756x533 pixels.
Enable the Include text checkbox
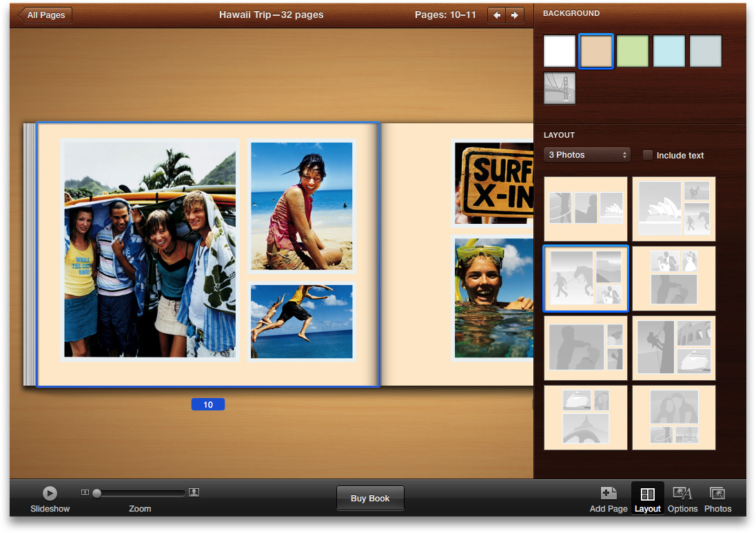pyautogui.click(x=647, y=155)
